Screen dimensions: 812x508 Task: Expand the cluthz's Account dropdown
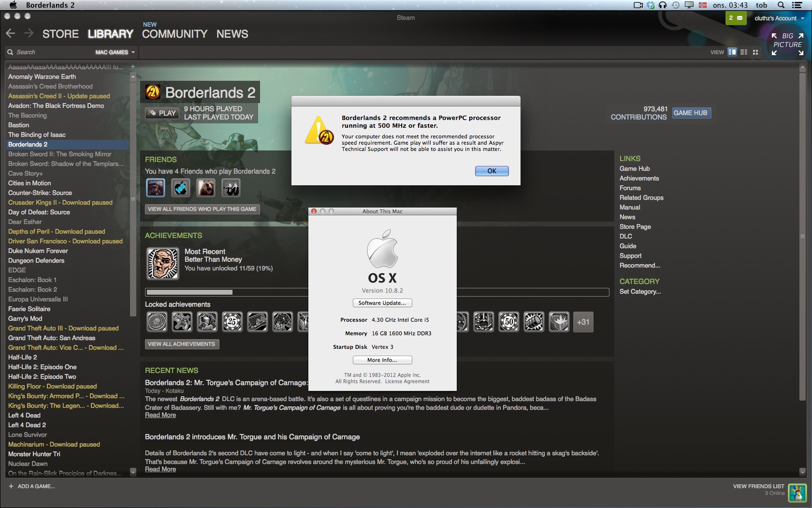click(x=780, y=18)
